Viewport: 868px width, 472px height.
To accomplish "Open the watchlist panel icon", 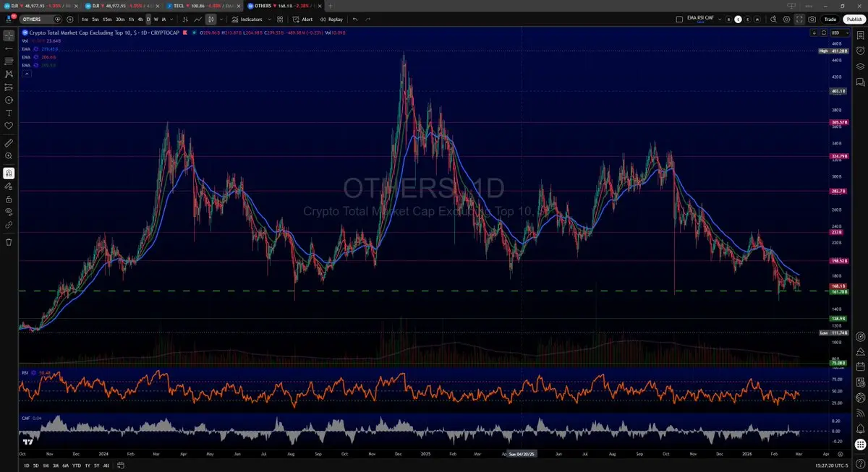I will pos(860,35).
